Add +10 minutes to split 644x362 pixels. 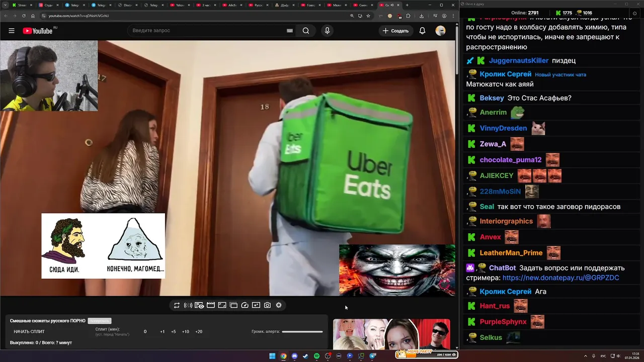(186, 332)
